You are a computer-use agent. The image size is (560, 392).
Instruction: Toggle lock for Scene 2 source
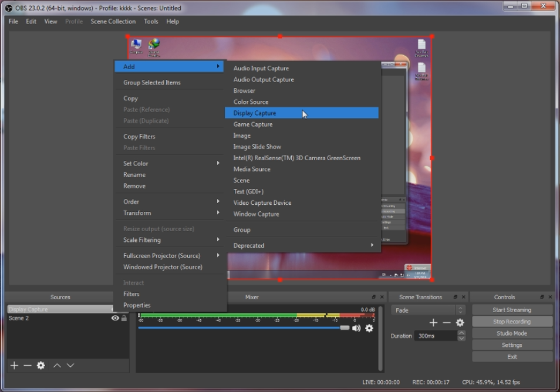(124, 317)
